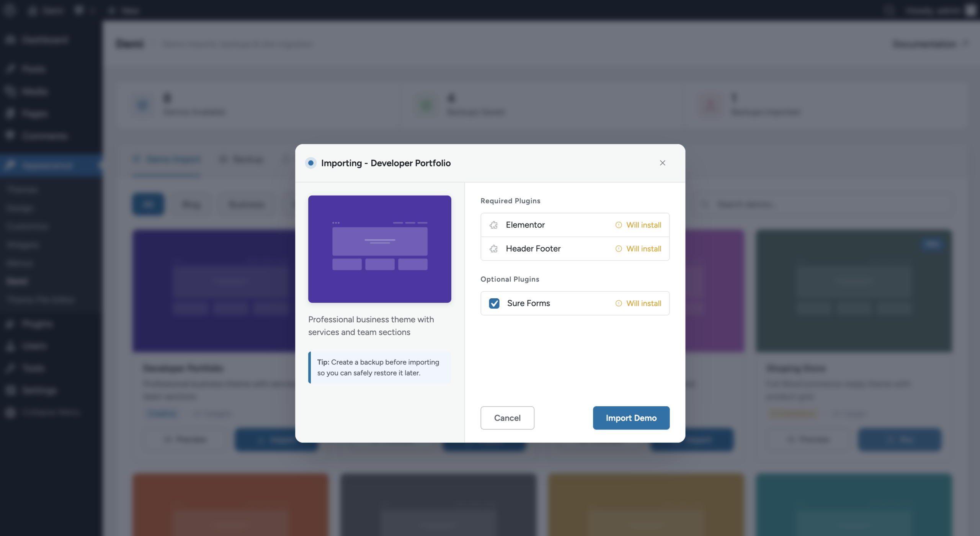Click the info icon next to Sure Forms status
The image size is (980, 536).
(x=618, y=303)
